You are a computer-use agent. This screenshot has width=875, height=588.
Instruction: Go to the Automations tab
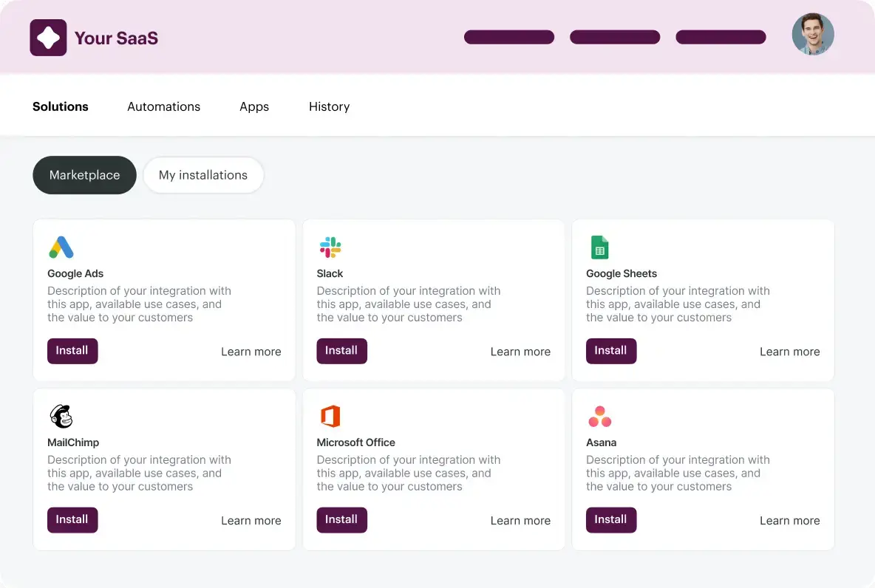pos(163,106)
